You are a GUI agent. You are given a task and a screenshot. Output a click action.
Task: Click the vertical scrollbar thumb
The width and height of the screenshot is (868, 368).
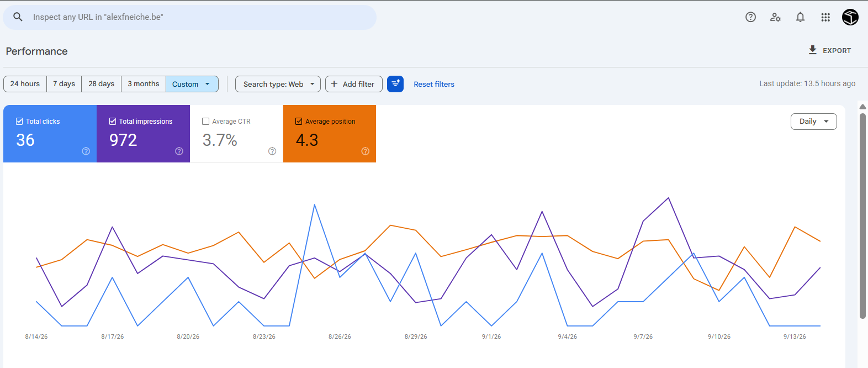click(x=862, y=216)
